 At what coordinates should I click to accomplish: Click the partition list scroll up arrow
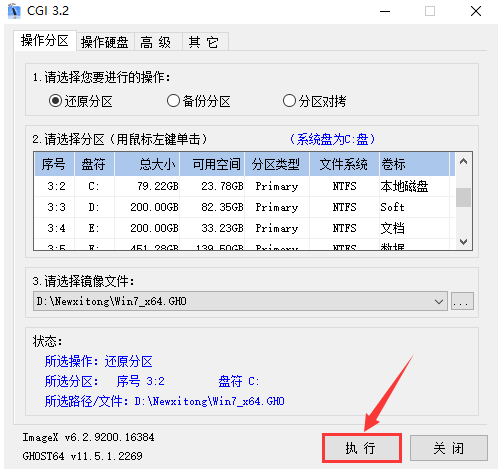click(x=463, y=162)
